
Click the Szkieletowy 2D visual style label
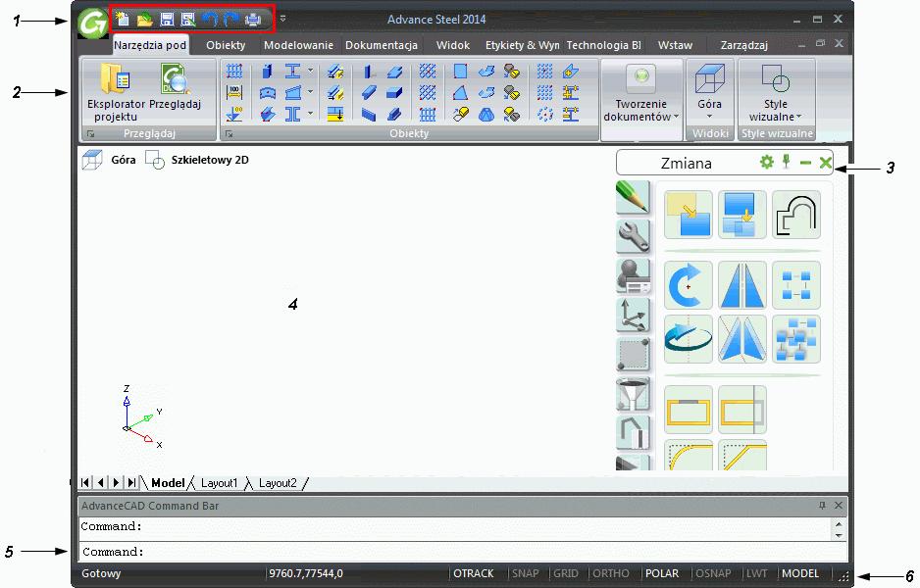click(210, 160)
